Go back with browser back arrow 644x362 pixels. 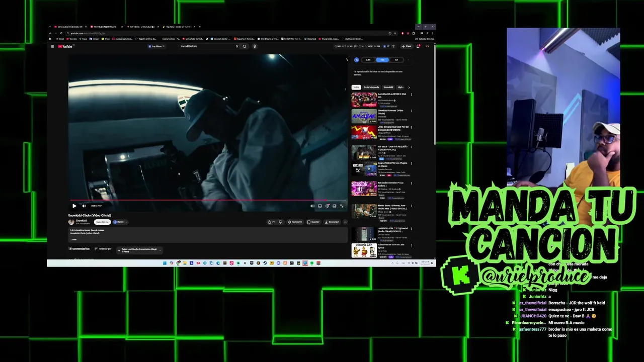[x=50, y=33]
